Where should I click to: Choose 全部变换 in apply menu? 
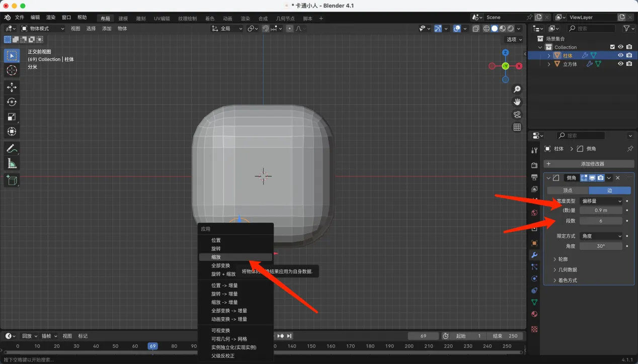tap(220, 265)
